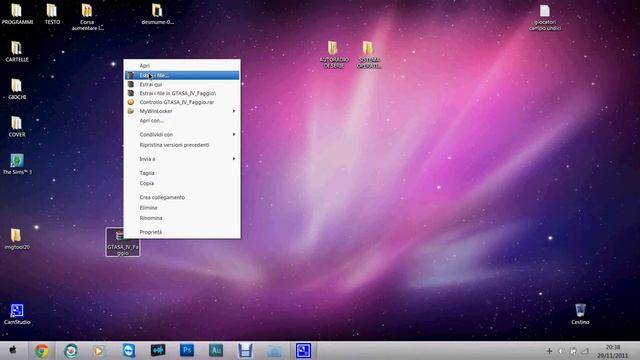Image resolution: width=640 pixels, height=360 pixels.
Task: Open the PROGRAMMI folder on desktop
Action: (x=17, y=13)
